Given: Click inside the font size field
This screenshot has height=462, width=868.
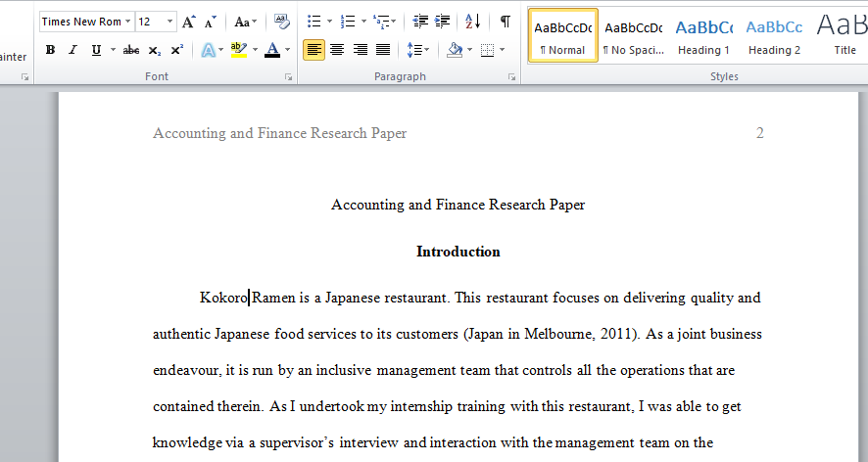Looking at the screenshot, I should (x=150, y=22).
